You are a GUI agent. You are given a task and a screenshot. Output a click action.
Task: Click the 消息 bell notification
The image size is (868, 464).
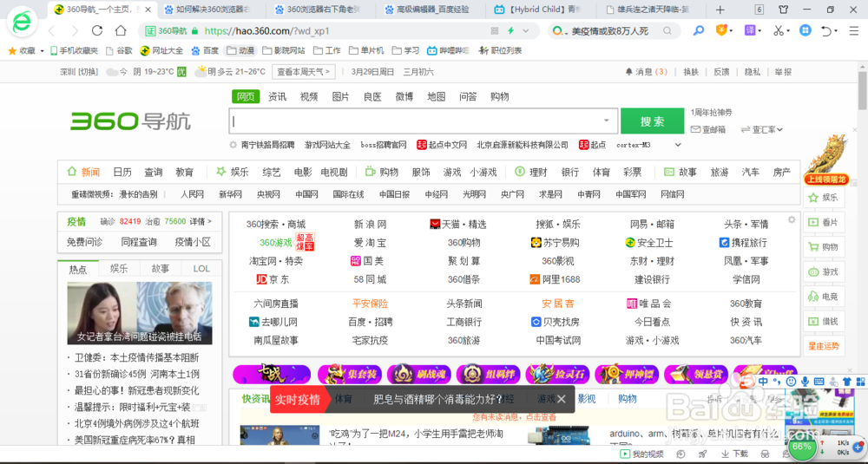[x=646, y=72]
